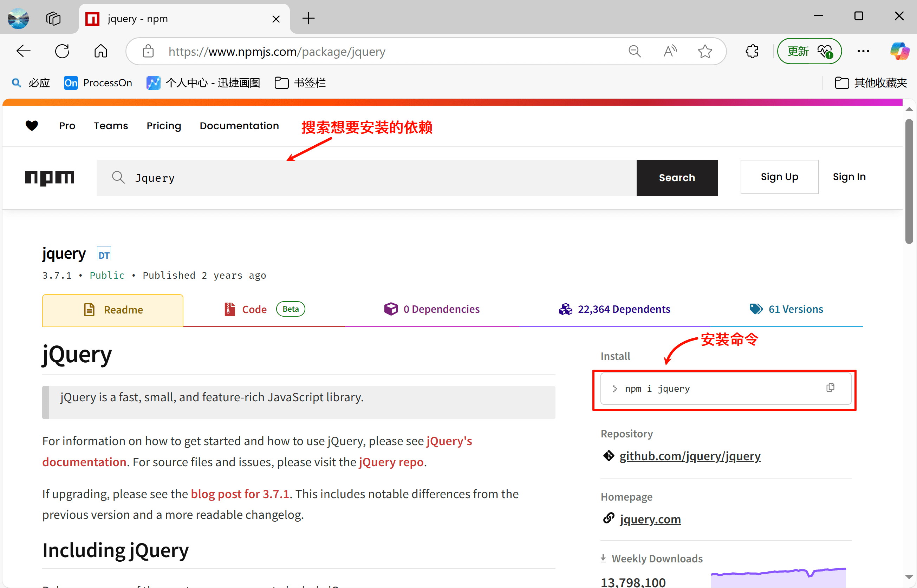Open a new browser tab
Screen dimensions: 917x588
[x=308, y=18]
